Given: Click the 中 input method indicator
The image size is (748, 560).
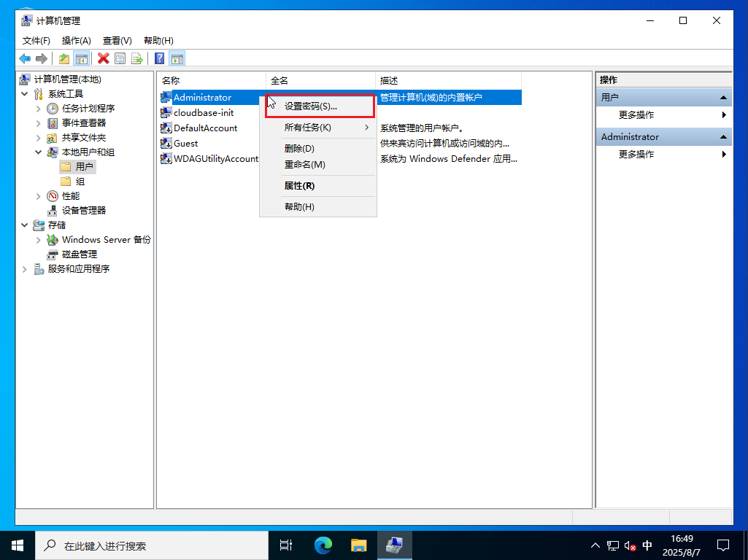Looking at the screenshot, I should tap(647, 545).
